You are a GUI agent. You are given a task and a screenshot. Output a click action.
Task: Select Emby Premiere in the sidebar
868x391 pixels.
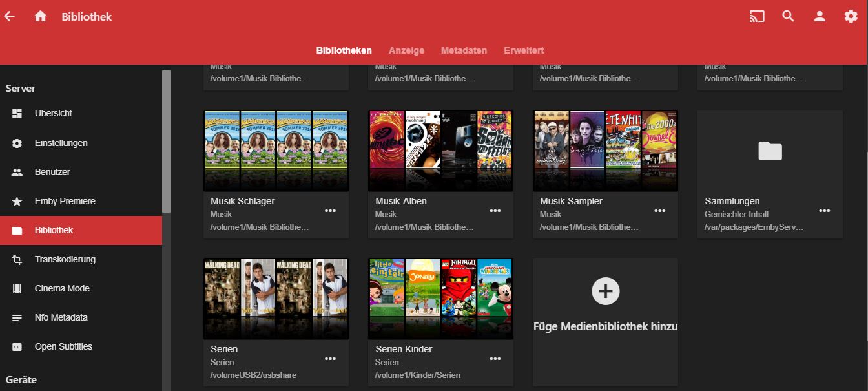pos(81,202)
